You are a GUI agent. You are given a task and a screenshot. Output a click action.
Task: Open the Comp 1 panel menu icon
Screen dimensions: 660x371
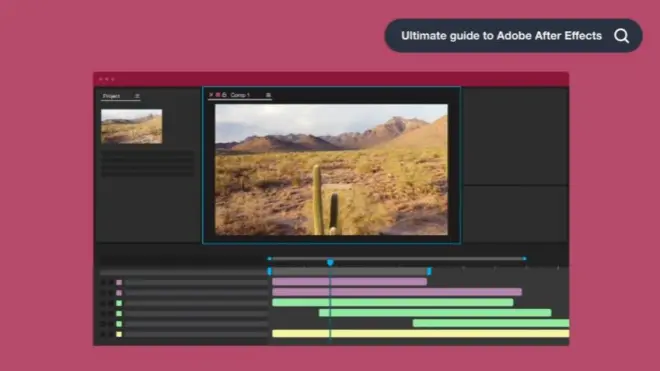pyautogui.click(x=268, y=95)
